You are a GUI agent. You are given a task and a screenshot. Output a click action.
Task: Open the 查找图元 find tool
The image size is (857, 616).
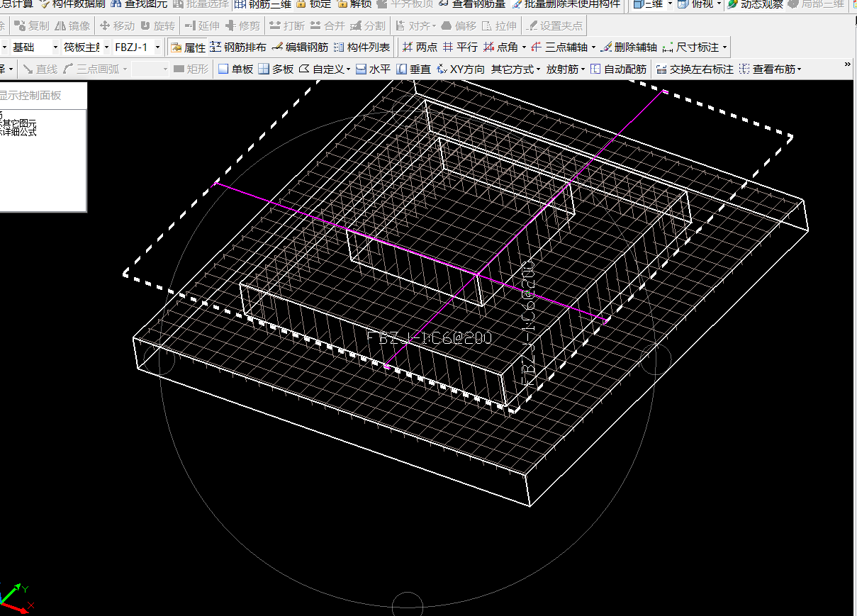point(138,4)
